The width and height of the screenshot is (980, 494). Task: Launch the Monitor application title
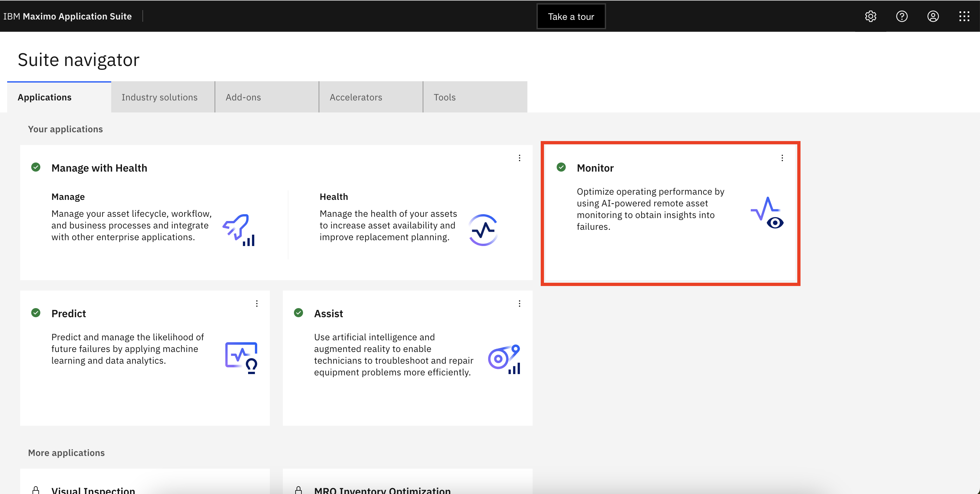595,168
